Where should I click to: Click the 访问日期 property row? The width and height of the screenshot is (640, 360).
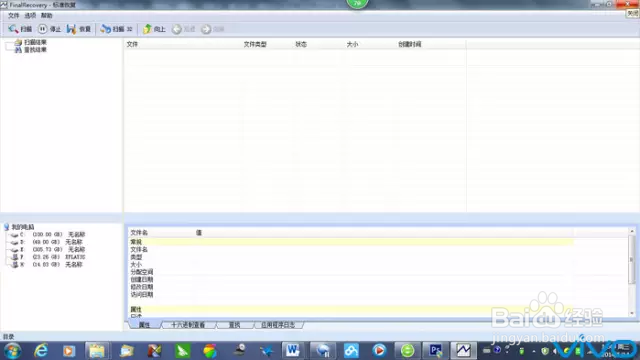142,294
